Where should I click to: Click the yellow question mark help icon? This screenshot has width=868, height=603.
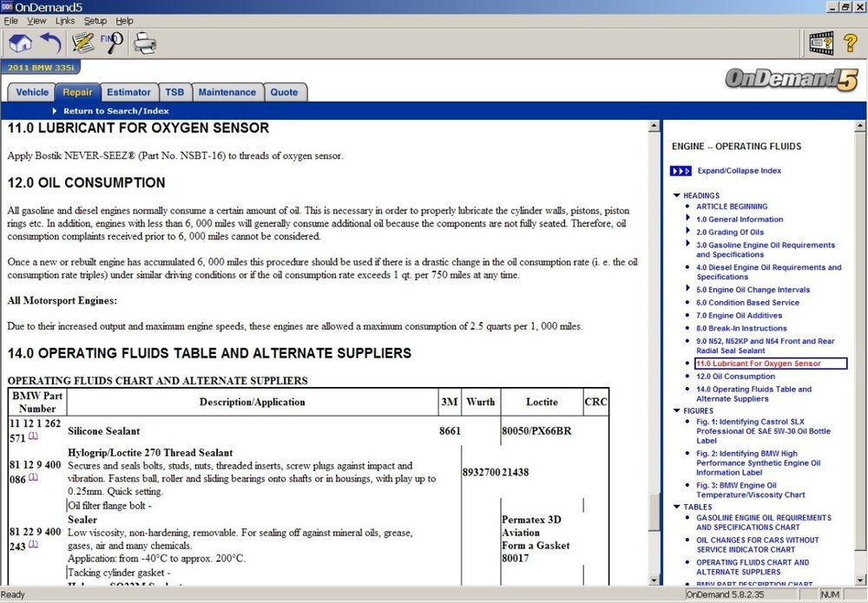point(850,42)
